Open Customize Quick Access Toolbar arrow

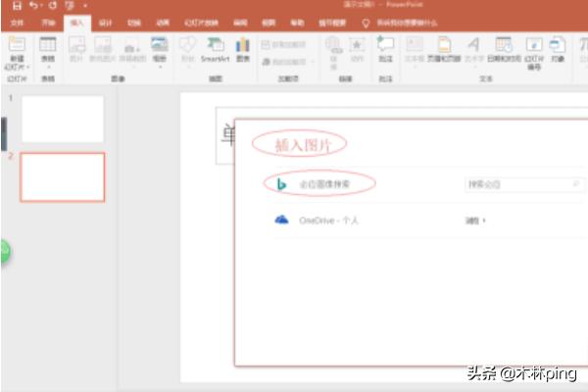(x=85, y=6)
